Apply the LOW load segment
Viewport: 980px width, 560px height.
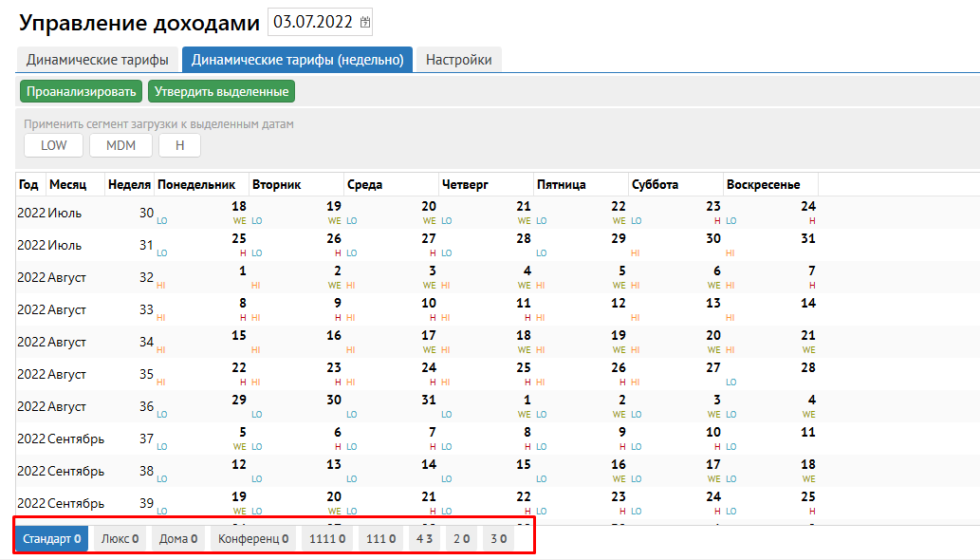pyautogui.click(x=53, y=145)
